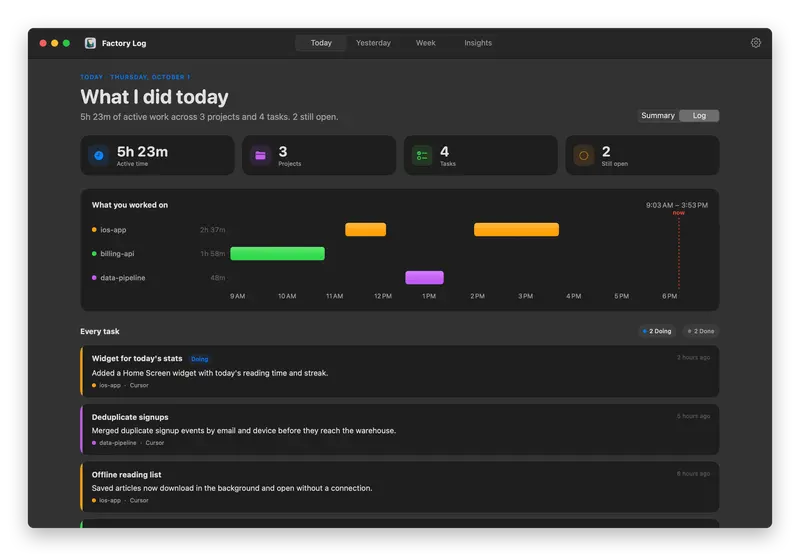The height and width of the screenshot is (556, 800).
Task: Click the Every task section heading
Action: point(99,332)
